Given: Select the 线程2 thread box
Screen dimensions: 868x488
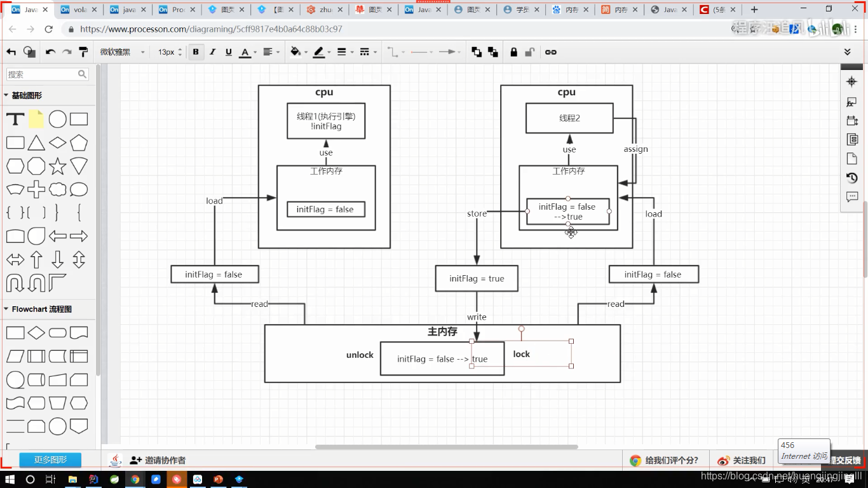Looking at the screenshot, I should click(569, 118).
